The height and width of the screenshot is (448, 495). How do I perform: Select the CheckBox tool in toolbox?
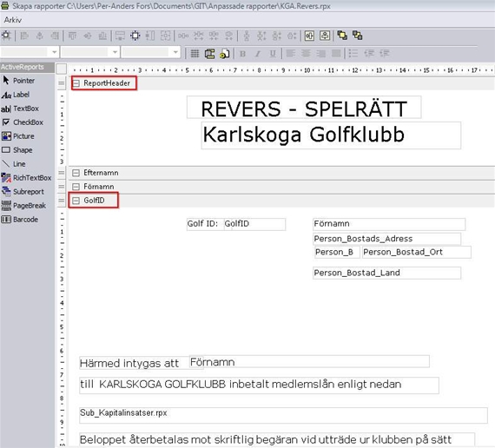[x=23, y=122]
